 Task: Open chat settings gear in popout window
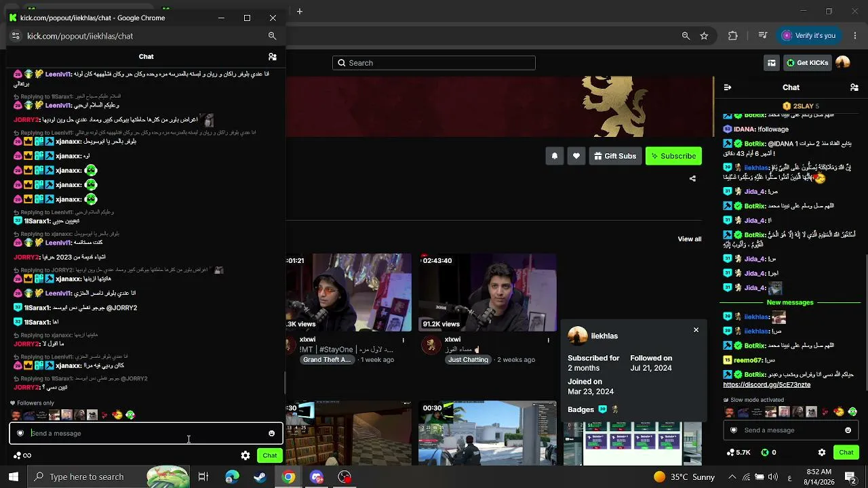click(x=245, y=455)
